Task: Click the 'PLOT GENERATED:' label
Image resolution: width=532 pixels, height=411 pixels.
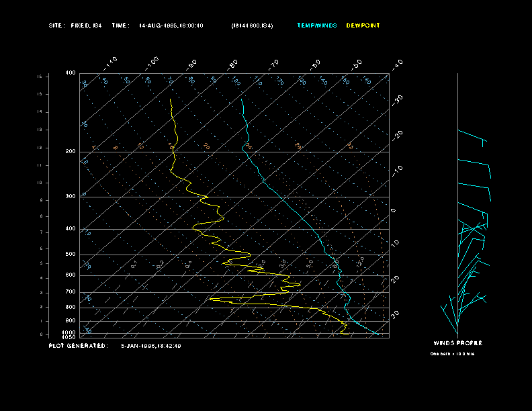Action: [79, 346]
